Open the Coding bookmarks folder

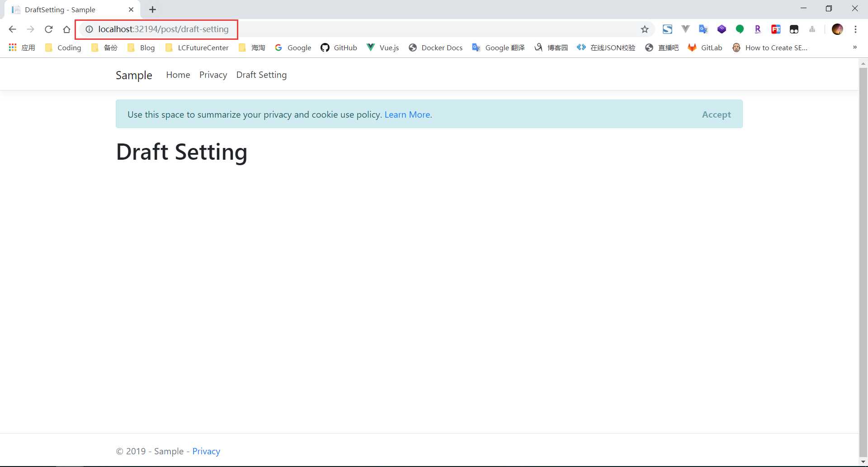click(63, 48)
